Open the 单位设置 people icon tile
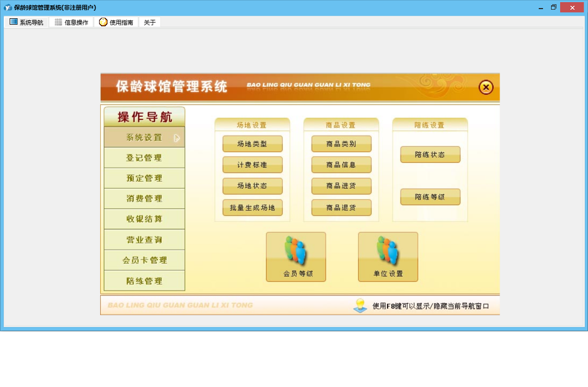The height and width of the screenshot is (387, 588). (x=388, y=257)
